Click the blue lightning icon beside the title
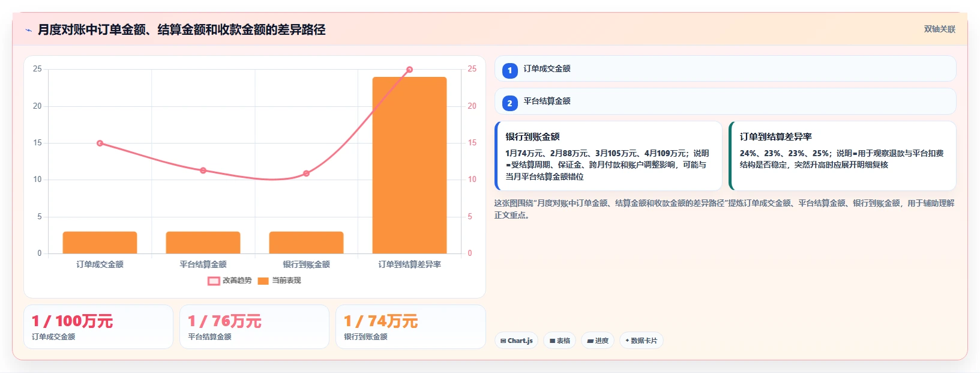This screenshot has width=980, height=373. pos(28,30)
